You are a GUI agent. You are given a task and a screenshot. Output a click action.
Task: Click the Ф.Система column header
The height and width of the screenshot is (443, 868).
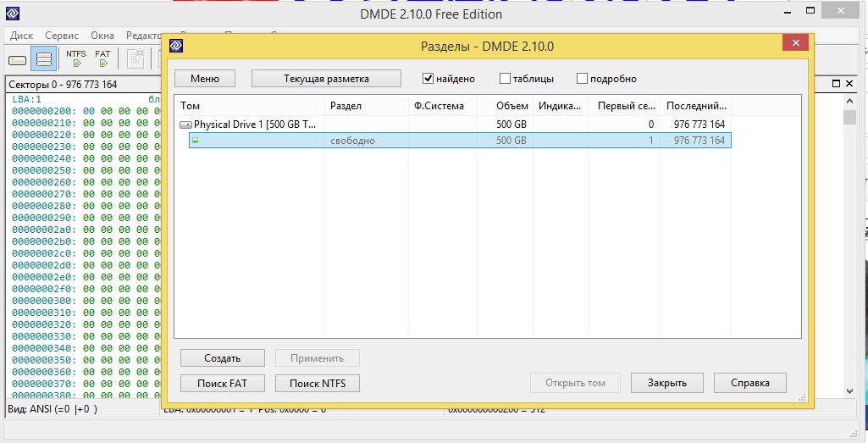click(x=444, y=106)
